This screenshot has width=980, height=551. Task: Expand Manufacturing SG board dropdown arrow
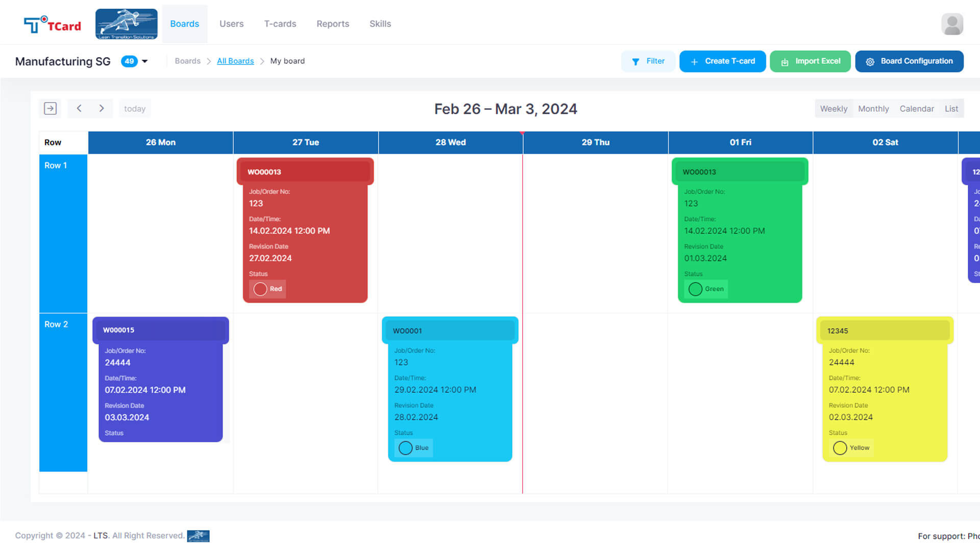pos(145,61)
